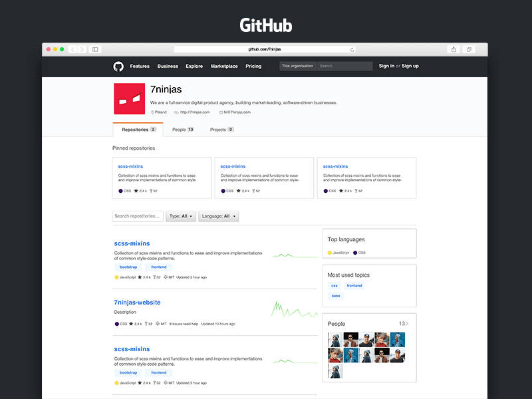Open the 7ninjas-website repository link

point(137,303)
